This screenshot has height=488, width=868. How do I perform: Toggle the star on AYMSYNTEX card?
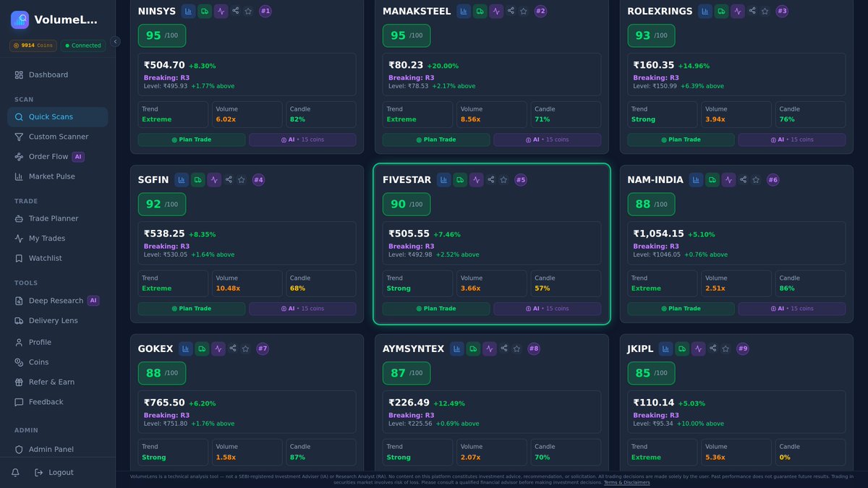click(x=516, y=348)
